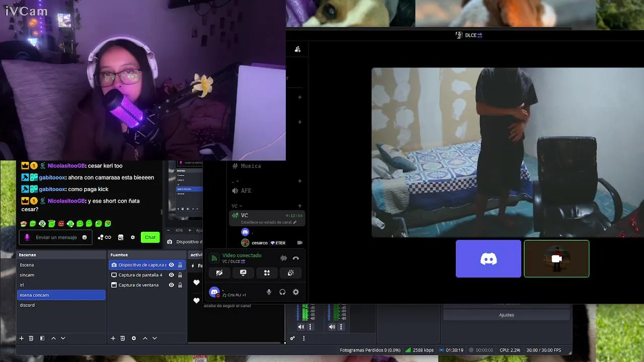This screenshot has width=644, height=362.
Task: Click the purple microphone icon in chat input
Action: 27,237
